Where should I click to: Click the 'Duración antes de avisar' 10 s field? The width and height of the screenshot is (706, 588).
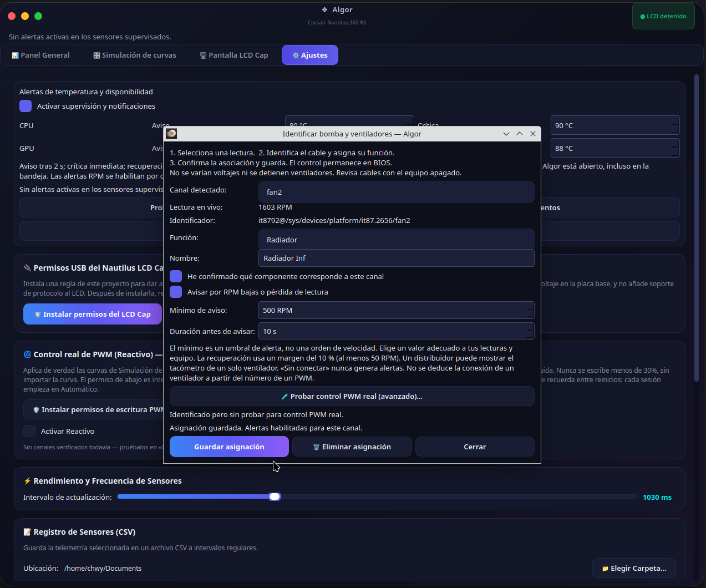tap(397, 331)
